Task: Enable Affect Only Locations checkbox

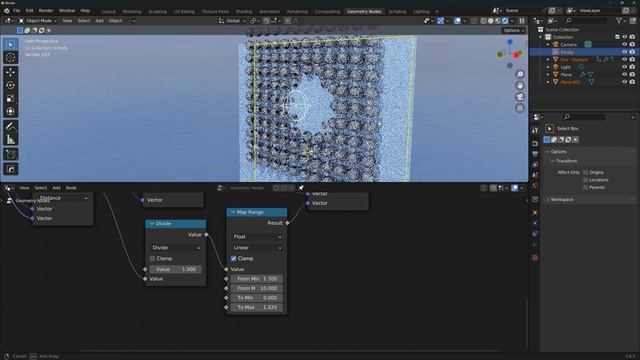Action: [x=586, y=180]
